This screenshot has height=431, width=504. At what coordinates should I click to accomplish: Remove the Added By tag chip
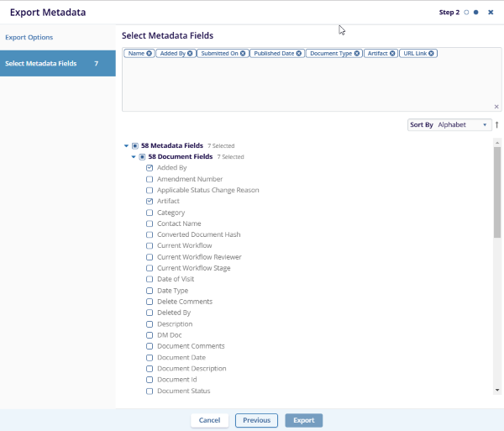190,54
